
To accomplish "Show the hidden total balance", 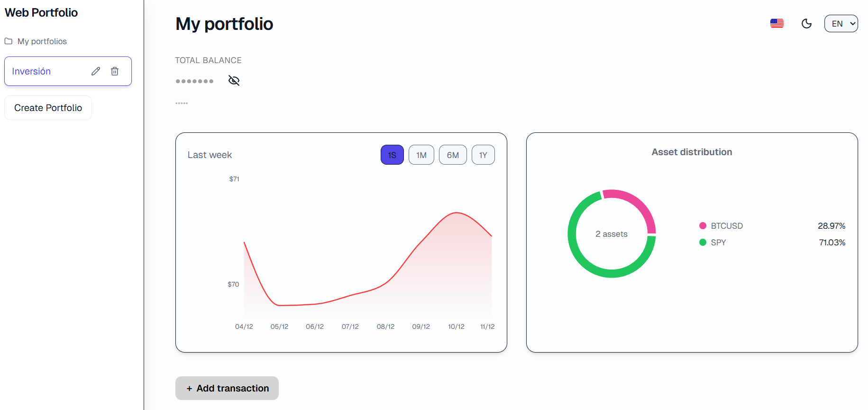I will pyautogui.click(x=234, y=80).
